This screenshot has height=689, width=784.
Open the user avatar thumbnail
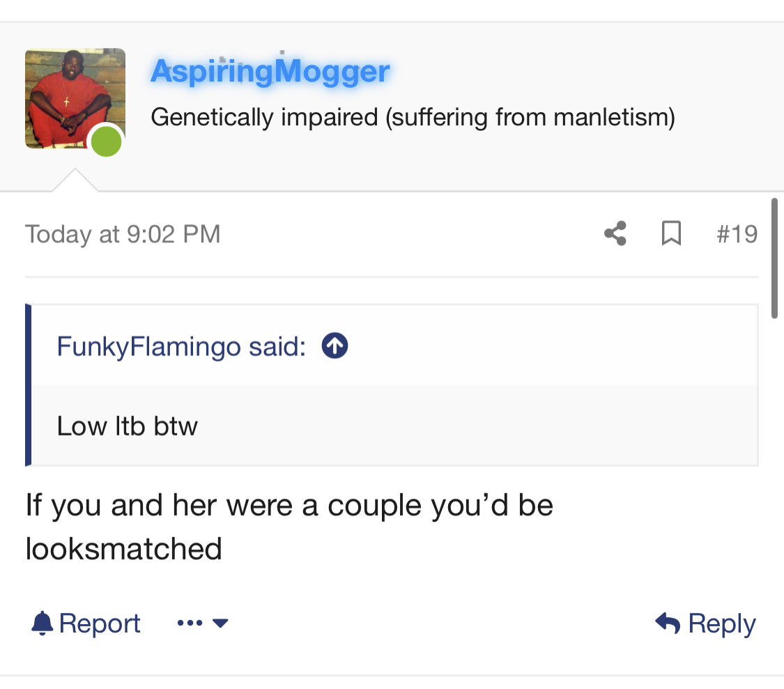75,98
